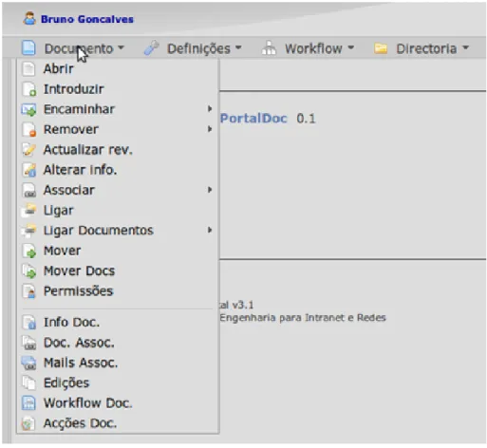This screenshot has width=487, height=448.
Task: Click the Workflow Doc. icon
Action: coord(28,403)
